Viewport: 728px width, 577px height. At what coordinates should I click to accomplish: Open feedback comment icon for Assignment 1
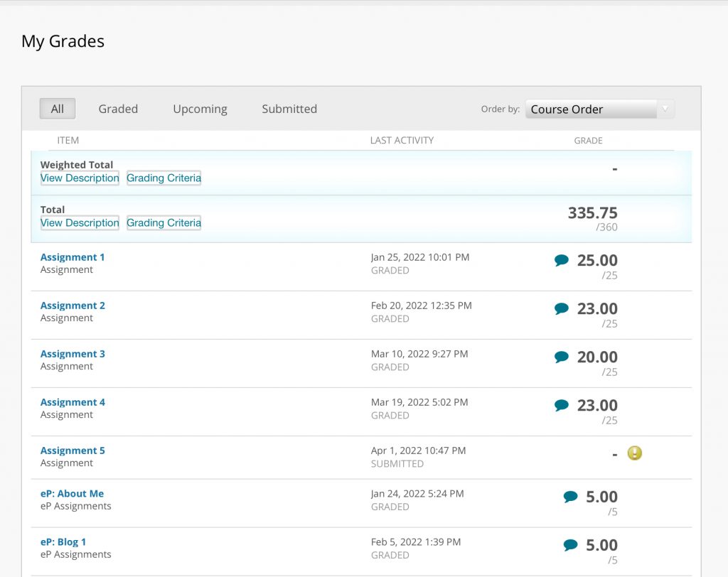click(x=562, y=261)
